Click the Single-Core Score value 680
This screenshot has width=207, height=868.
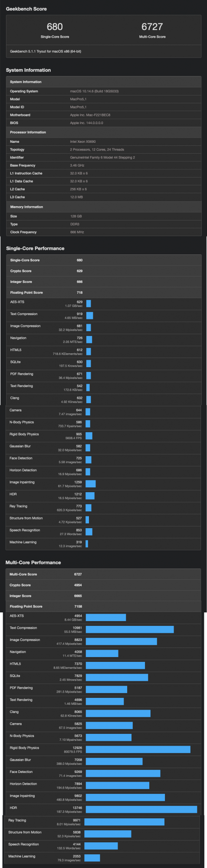[55, 27]
